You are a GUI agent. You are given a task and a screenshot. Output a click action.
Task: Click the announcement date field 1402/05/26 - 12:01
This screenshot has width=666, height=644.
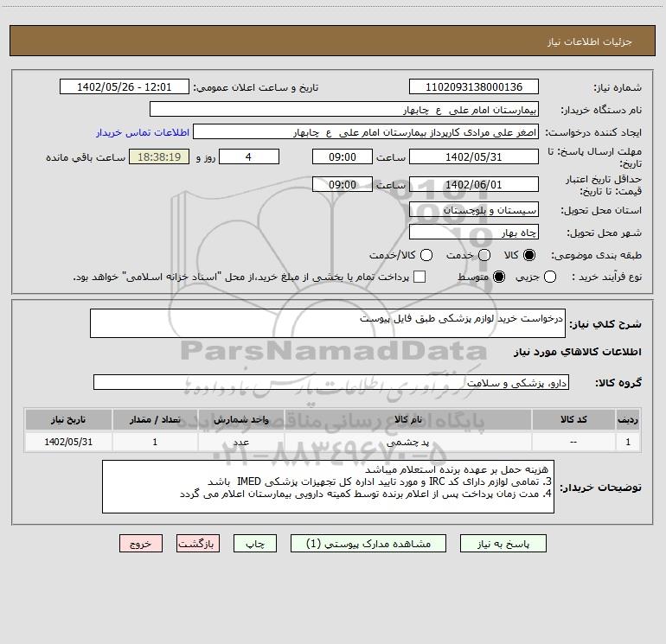coord(125,87)
